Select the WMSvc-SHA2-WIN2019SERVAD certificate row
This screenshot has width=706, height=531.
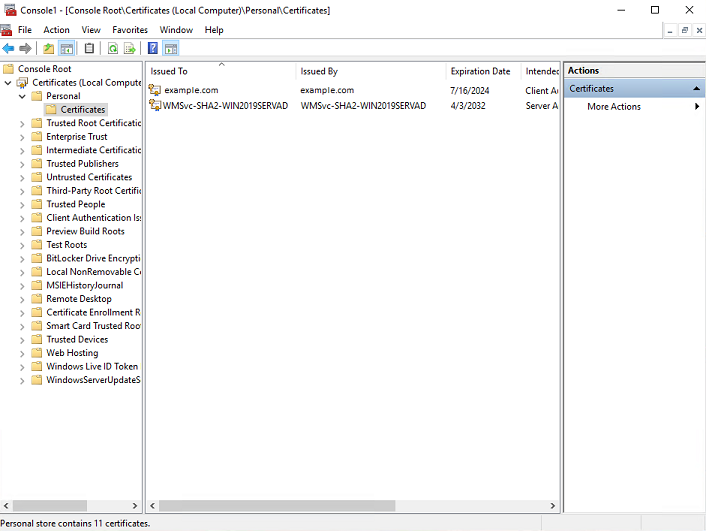226,105
